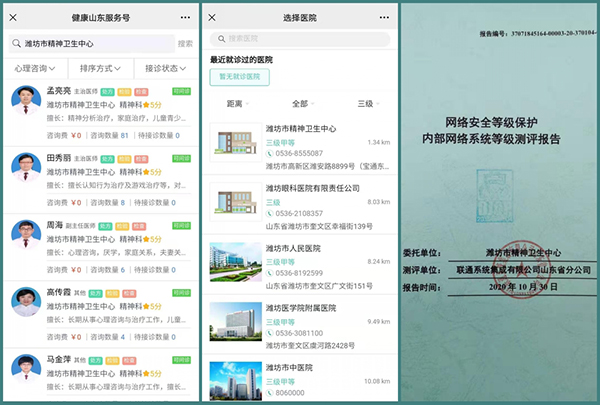Click the report date 2020年10月30日
Screen dimensions: 600x405
tap(523, 287)
